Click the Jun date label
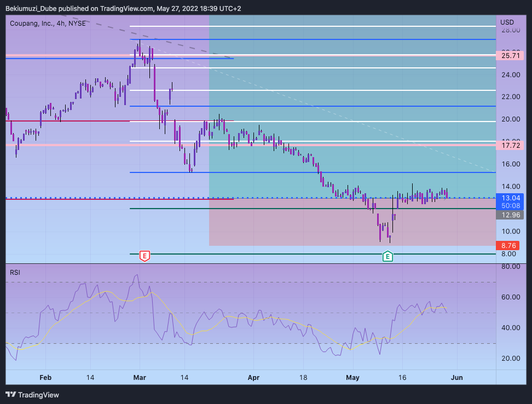532x404 pixels. (x=456, y=378)
